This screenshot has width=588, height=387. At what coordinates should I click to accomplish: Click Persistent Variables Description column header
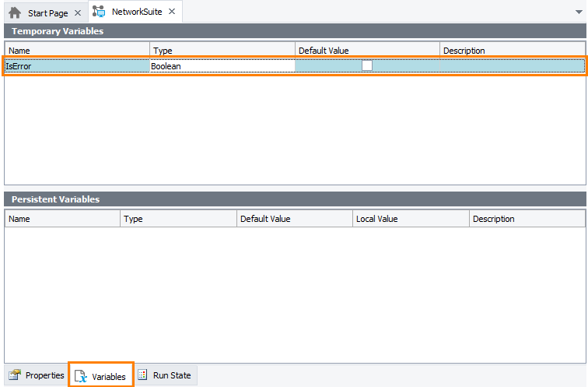(526, 219)
